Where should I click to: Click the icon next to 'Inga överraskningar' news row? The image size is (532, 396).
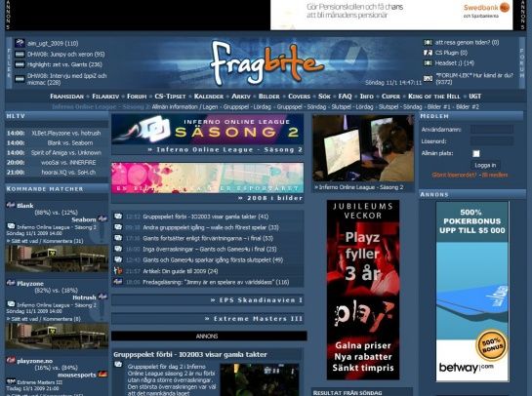click(x=118, y=249)
